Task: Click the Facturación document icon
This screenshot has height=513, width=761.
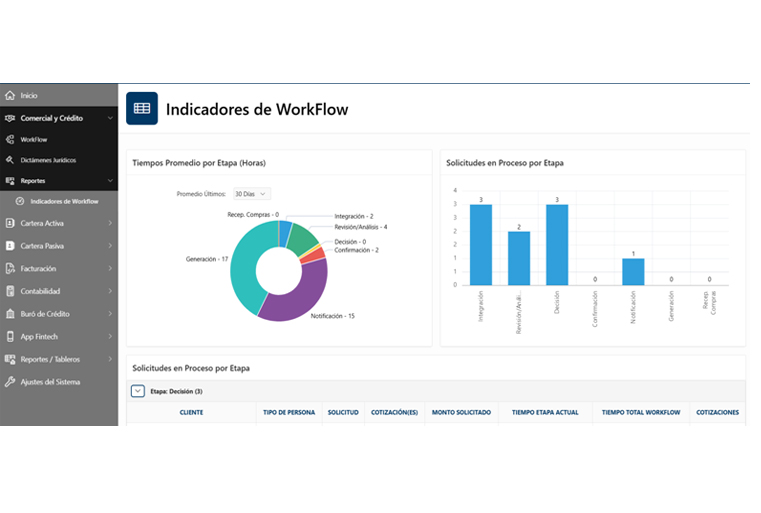Action: pos(10,269)
